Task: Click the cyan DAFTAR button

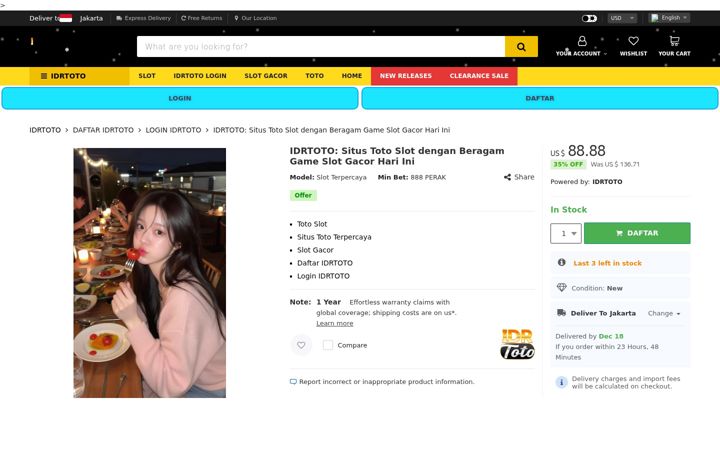Action: (x=540, y=98)
